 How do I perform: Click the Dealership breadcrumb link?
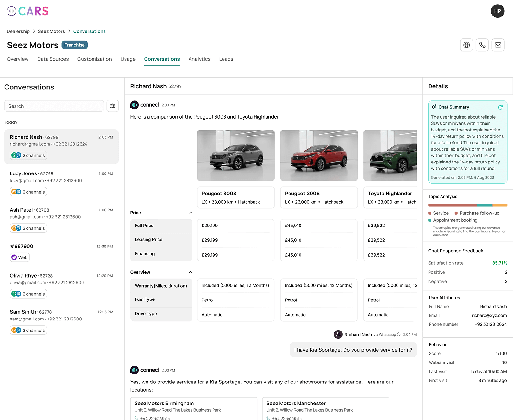(18, 31)
